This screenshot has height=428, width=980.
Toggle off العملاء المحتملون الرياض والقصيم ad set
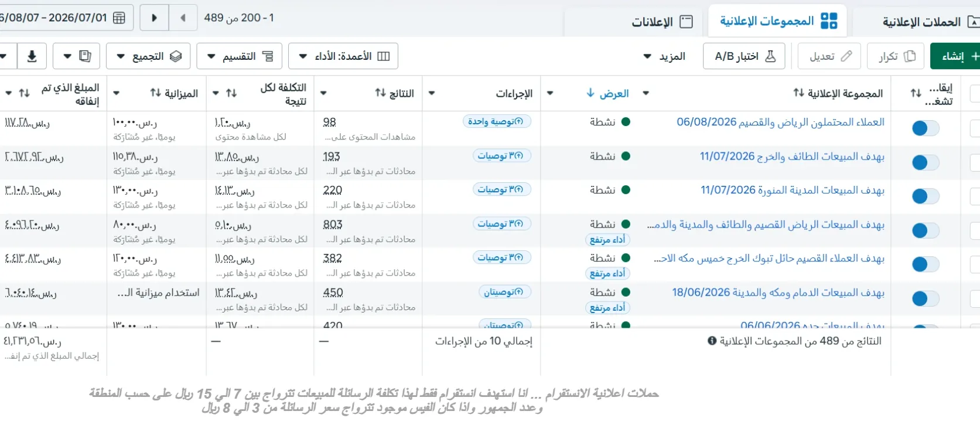coord(926,128)
